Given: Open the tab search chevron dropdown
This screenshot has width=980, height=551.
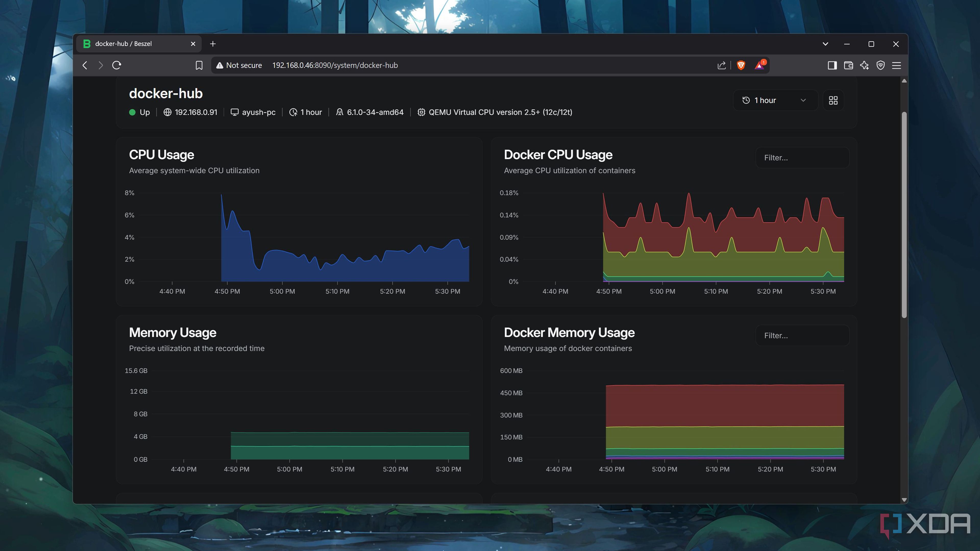Looking at the screenshot, I should tap(825, 44).
